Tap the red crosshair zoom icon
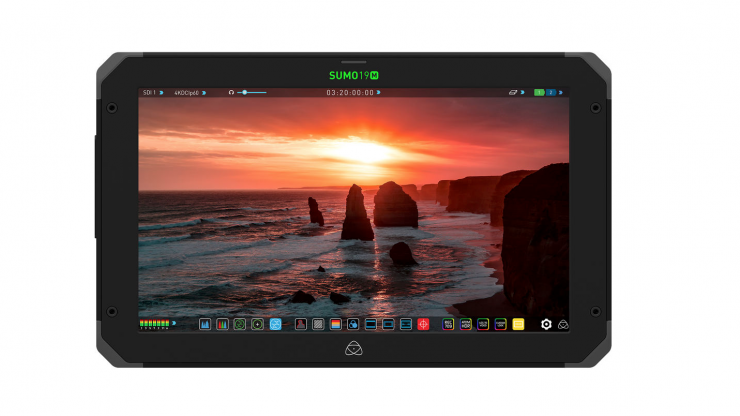This screenshot has width=740, height=416. pos(423,324)
